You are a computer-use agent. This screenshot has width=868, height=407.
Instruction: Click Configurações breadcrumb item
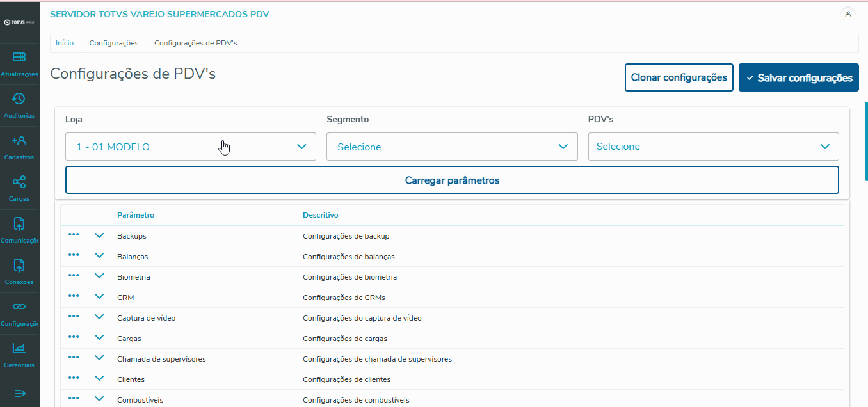pyautogui.click(x=114, y=43)
